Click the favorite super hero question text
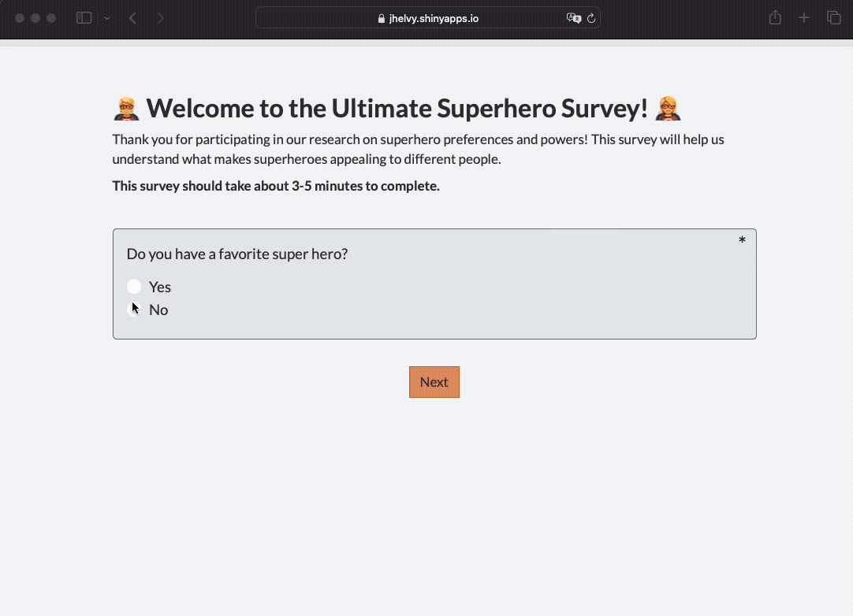Viewport: 853px width, 616px height. [237, 254]
